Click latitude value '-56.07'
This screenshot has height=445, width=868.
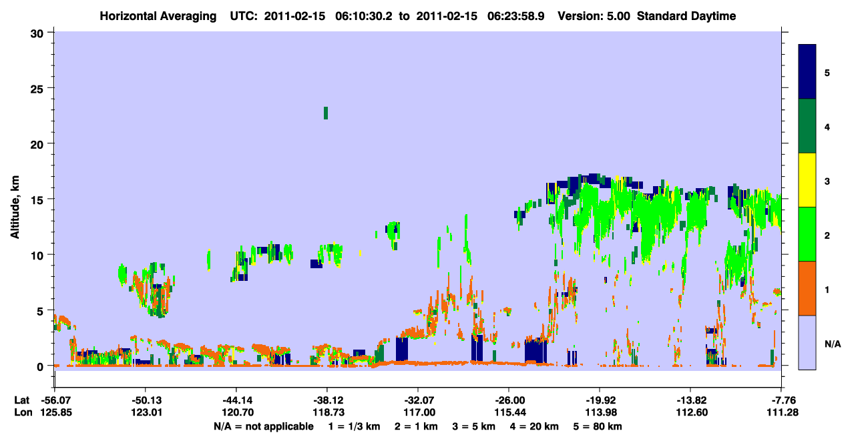pos(55,400)
